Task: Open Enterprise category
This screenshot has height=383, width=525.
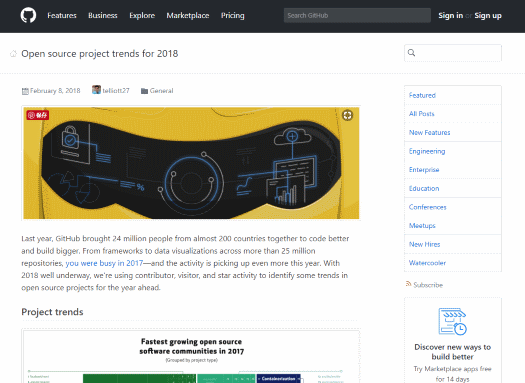Action: click(424, 170)
